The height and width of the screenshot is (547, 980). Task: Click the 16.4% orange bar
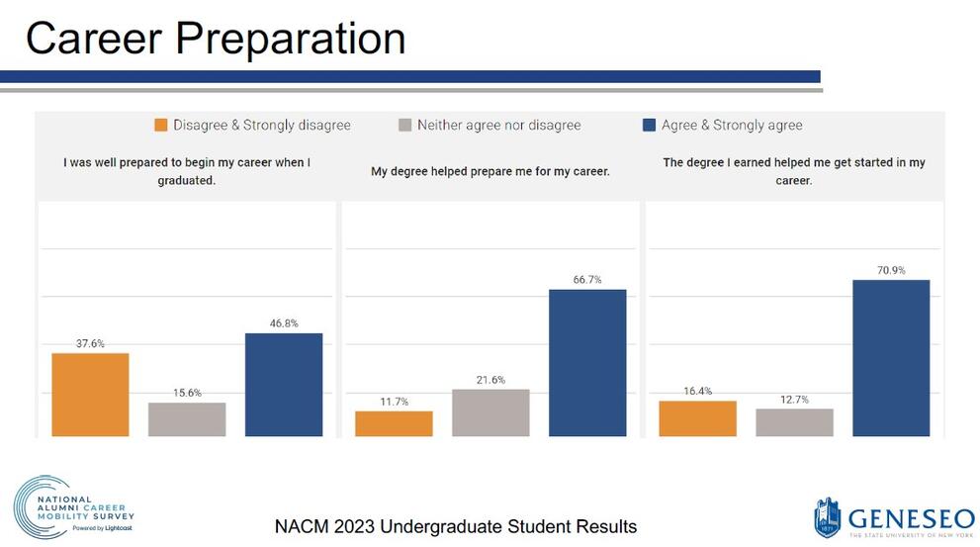coord(697,417)
